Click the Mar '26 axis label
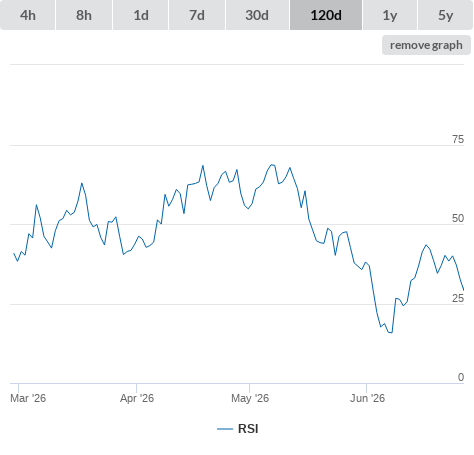The width and height of the screenshot is (474, 455). (28, 398)
